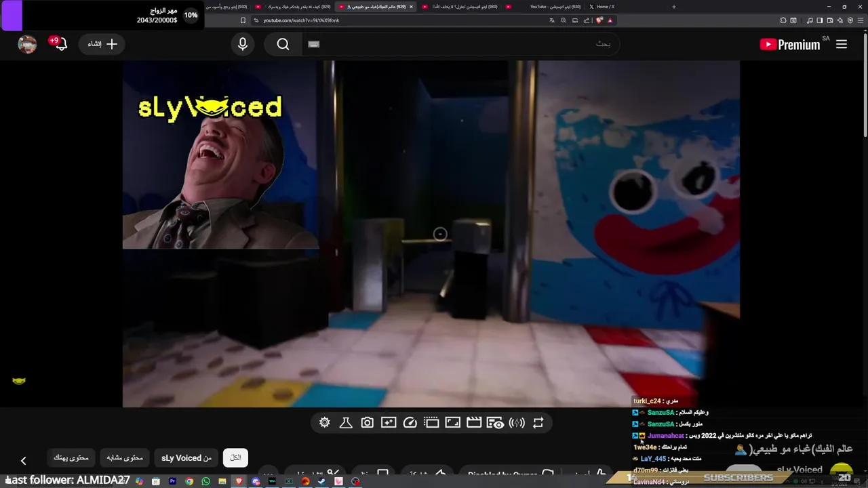Open the YouTube hamburger guide menu

842,44
